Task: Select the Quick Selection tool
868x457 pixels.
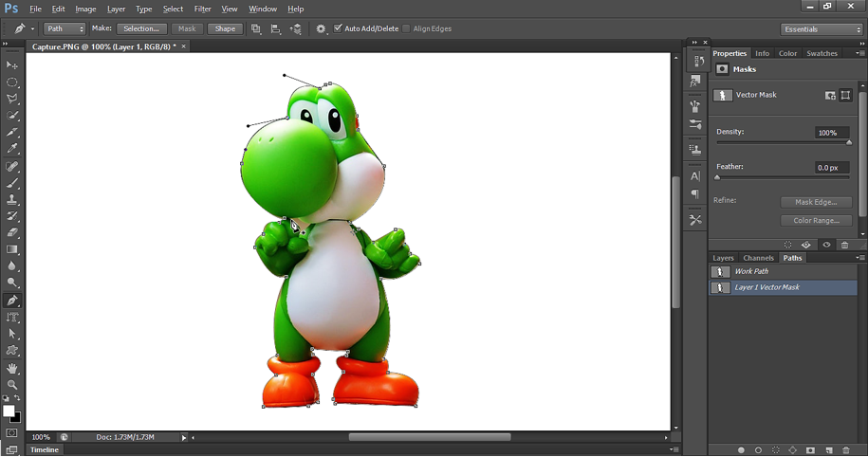Action: tap(11, 116)
